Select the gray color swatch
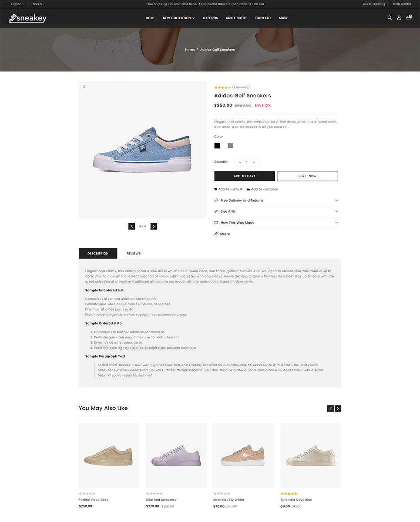420x522 pixels. [x=230, y=146]
